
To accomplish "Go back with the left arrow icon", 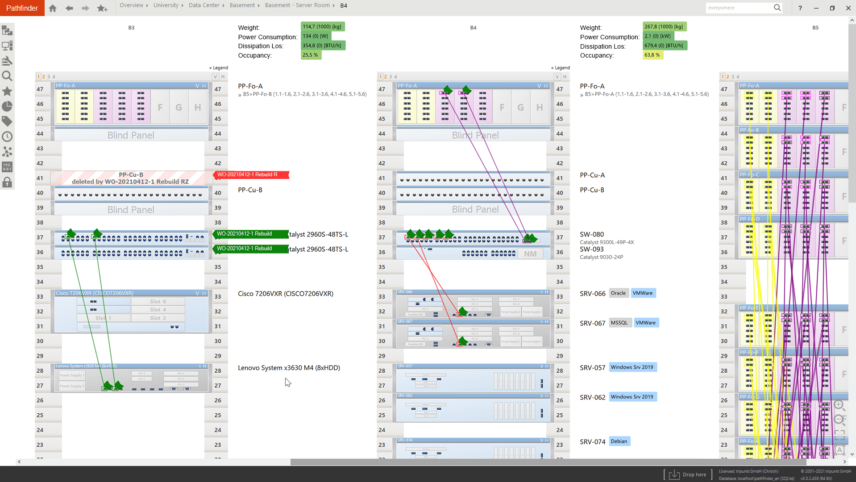I will coord(69,8).
